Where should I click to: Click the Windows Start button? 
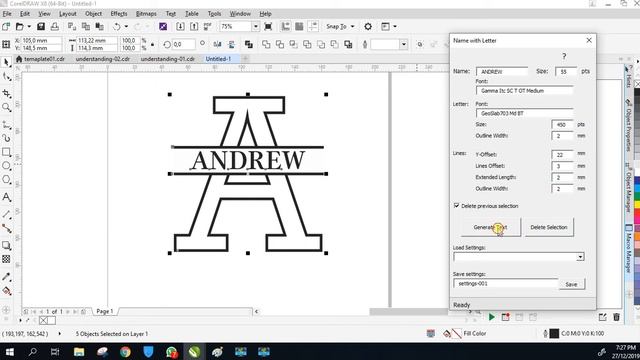(9, 351)
